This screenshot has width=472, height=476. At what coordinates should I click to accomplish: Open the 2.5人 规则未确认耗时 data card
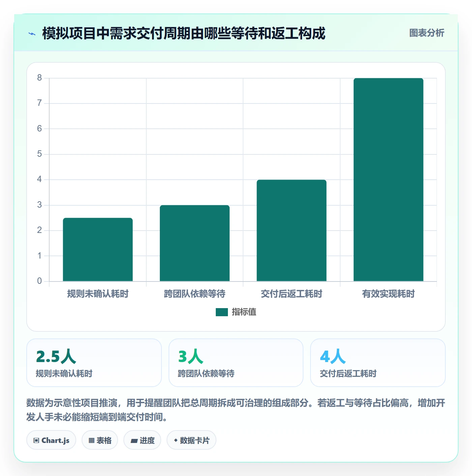point(94,363)
